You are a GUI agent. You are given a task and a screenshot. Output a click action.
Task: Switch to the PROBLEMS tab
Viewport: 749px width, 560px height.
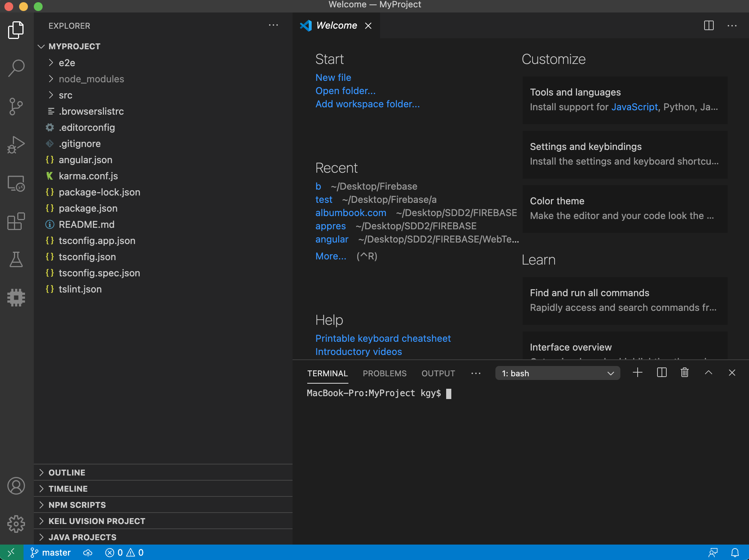384,373
